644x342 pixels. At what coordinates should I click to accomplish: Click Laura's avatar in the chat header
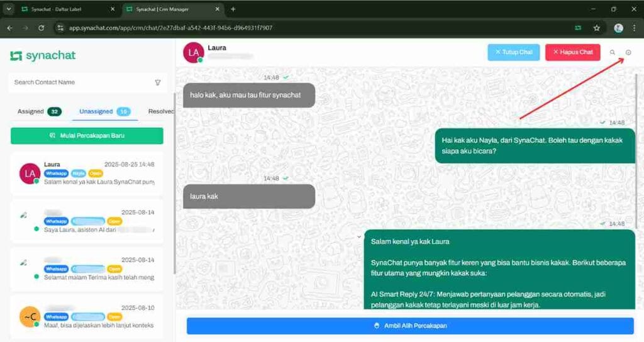[194, 53]
